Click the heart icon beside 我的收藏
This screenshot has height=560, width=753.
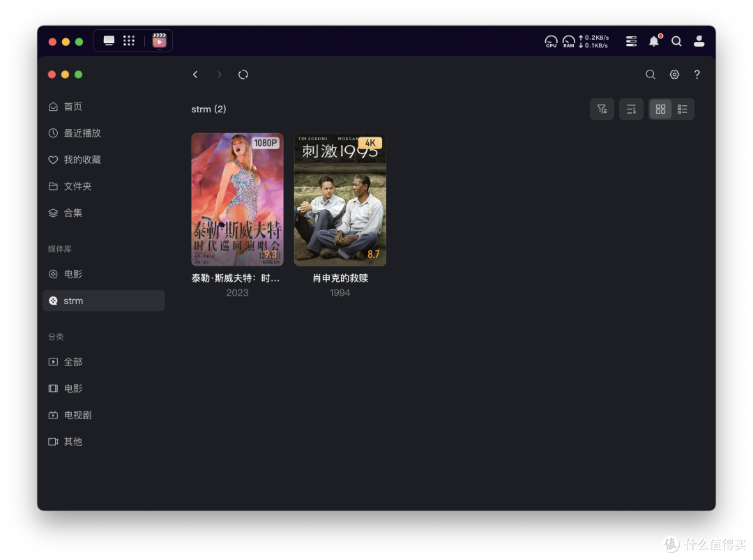(x=53, y=160)
